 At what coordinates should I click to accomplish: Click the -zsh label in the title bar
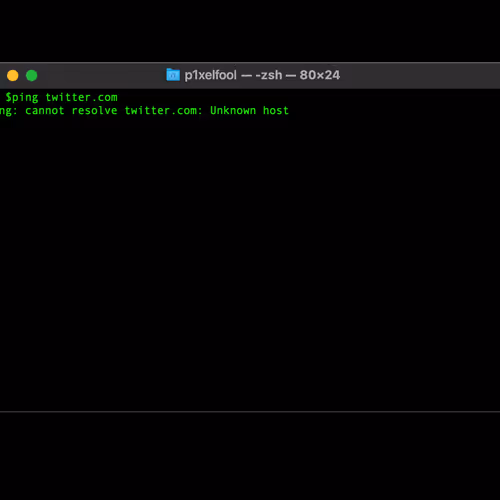pyautogui.click(x=269, y=75)
